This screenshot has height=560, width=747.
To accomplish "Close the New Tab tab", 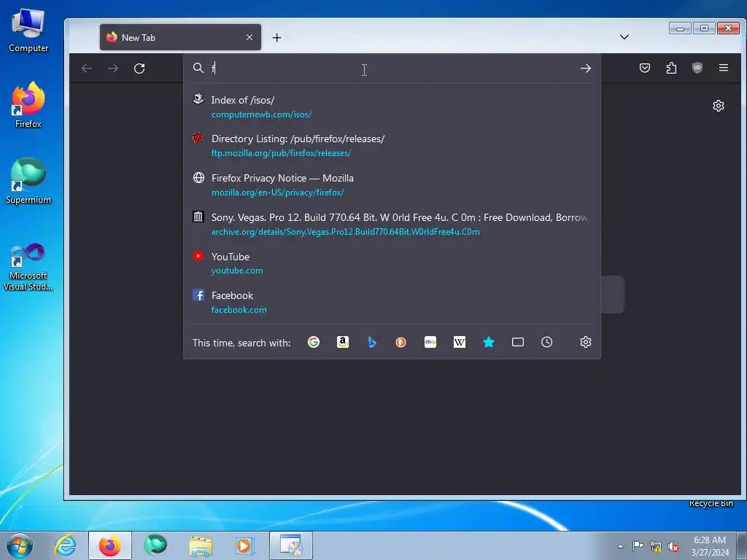I will pos(249,37).
